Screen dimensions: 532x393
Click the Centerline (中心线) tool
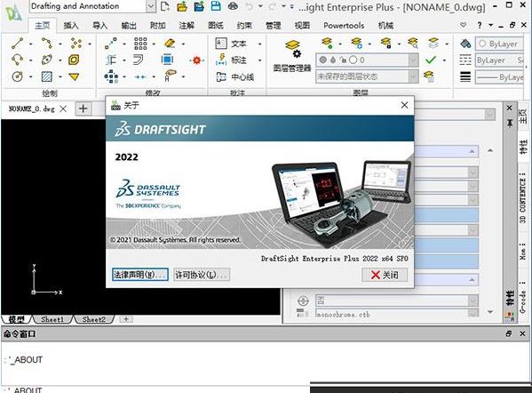point(234,77)
